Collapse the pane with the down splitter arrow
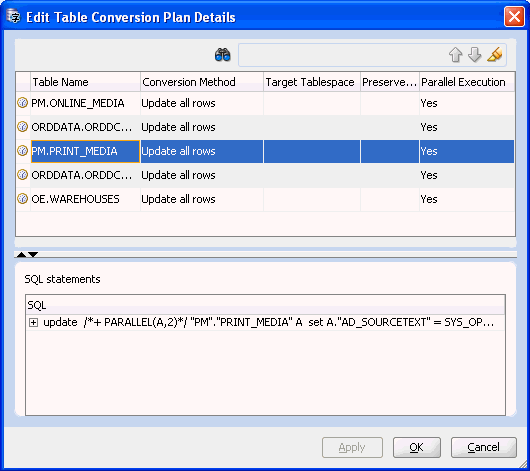530x471 pixels. [x=33, y=254]
